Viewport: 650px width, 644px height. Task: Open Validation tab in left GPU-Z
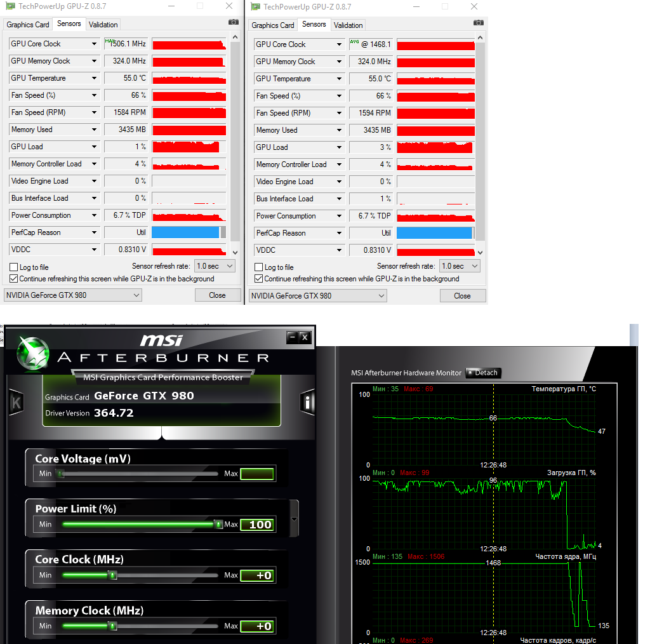[x=103, y=25]
